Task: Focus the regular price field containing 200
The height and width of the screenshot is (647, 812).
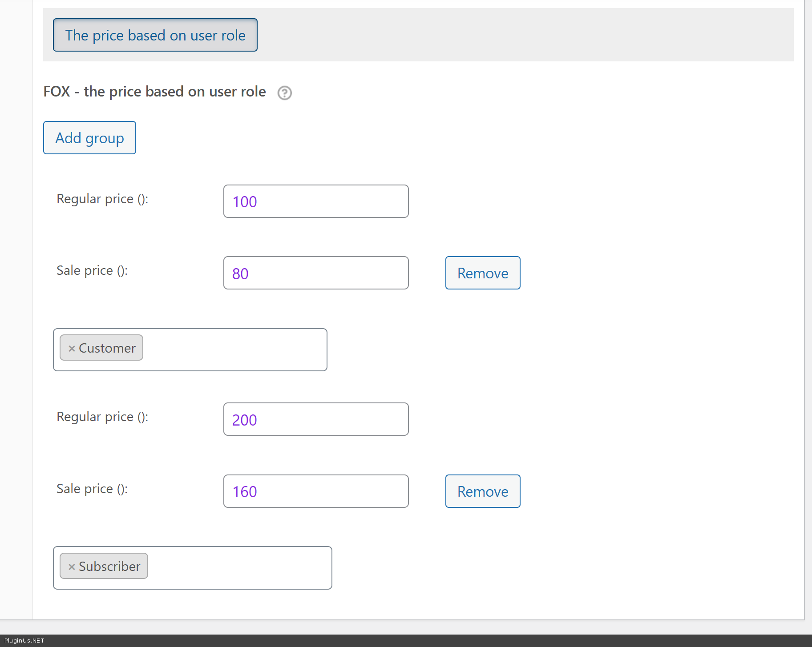Action: [315, 419]
